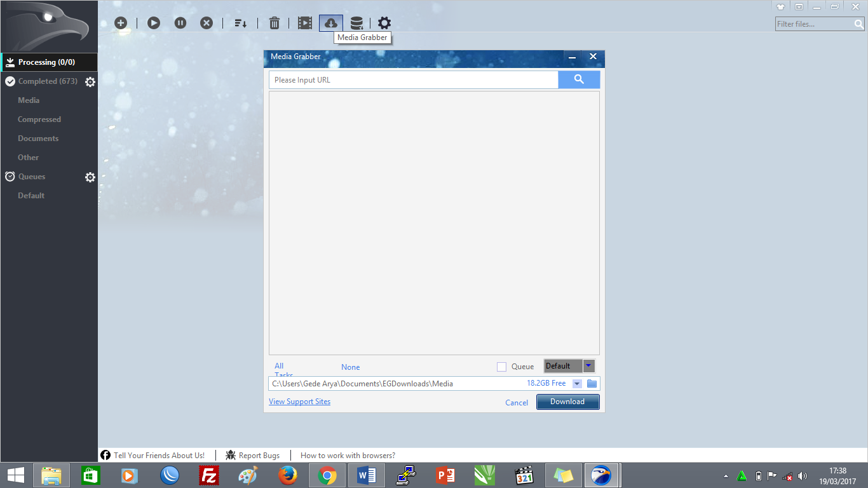Click the Filter files search box
Screen dimensions: 868x488
(815, 24)
